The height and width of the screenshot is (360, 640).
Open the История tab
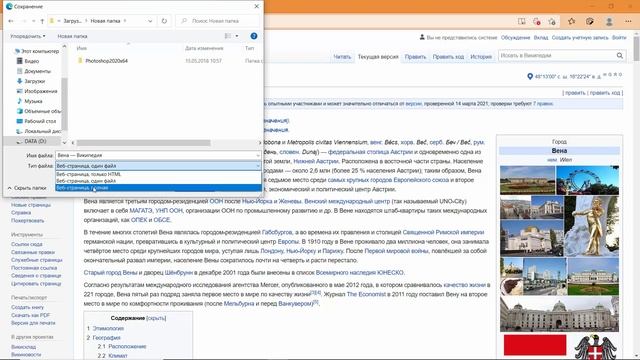click(x=481, y=57)
